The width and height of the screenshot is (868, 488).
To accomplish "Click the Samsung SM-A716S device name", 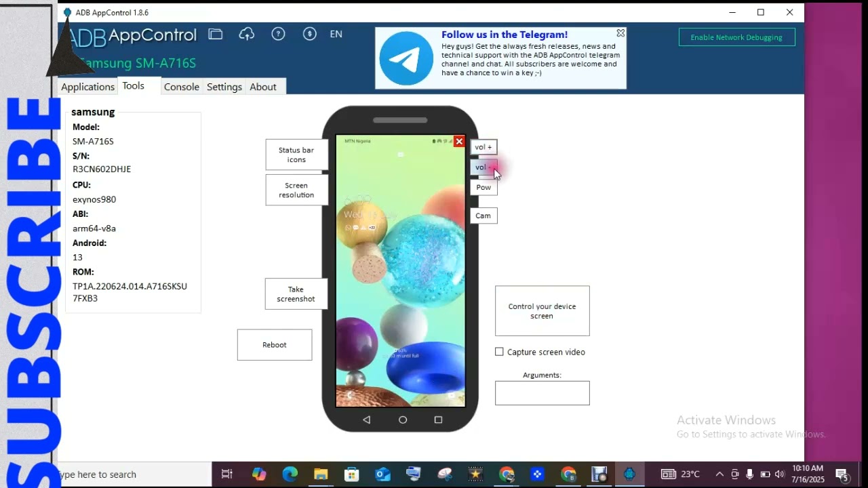I will [138, 63].
